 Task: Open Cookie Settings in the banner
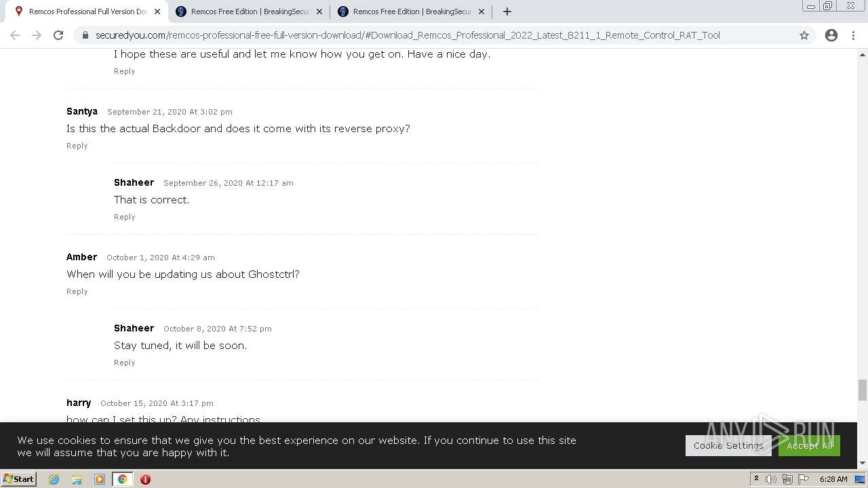coord(728,446)
